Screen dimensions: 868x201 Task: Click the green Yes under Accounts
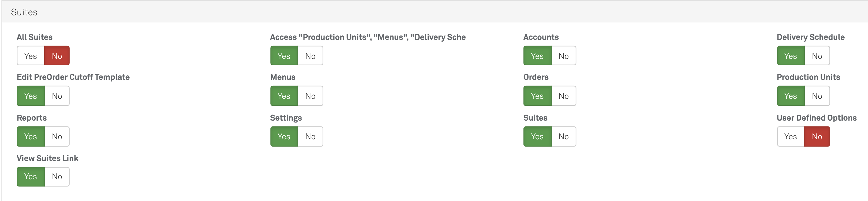(x=537, y=56)
